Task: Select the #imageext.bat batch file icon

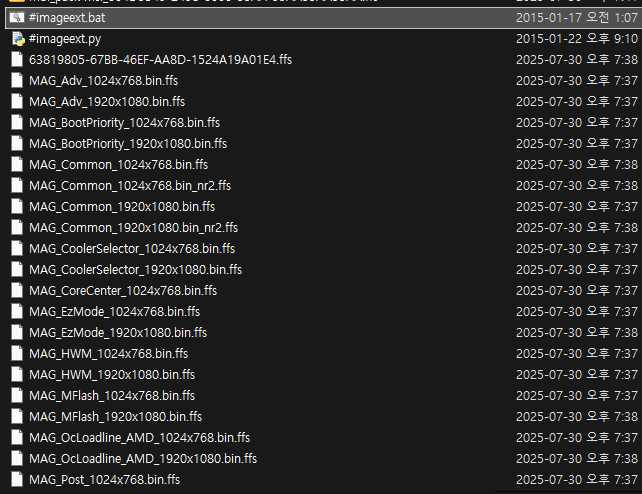Action: pos(17,18)
